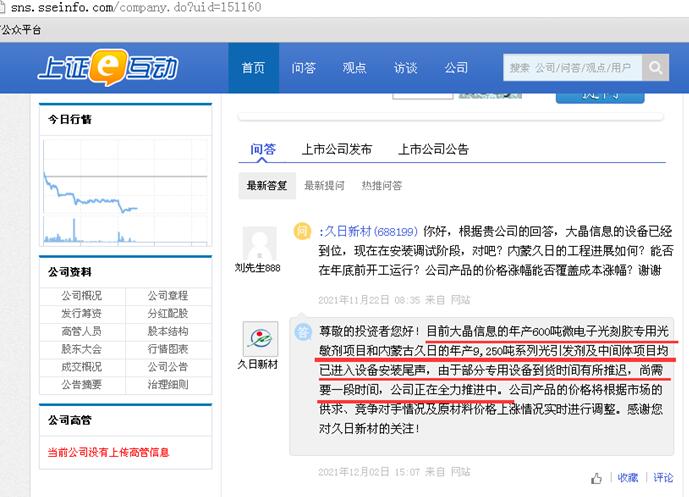
Task: Click the 当前公司没有上传高管信息 notice
Action: 109,453
